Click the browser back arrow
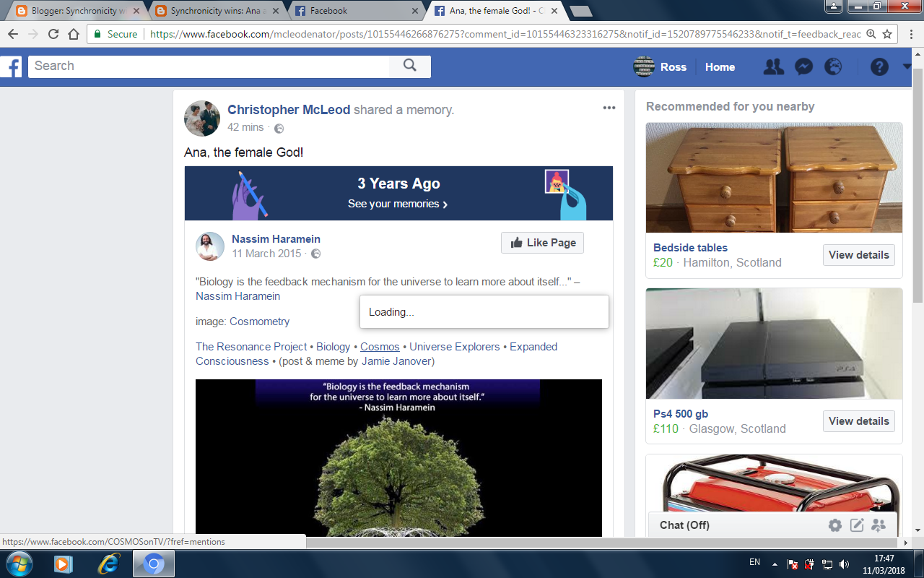This screenshot has width=924, height=578. click(x=13, y=34)
